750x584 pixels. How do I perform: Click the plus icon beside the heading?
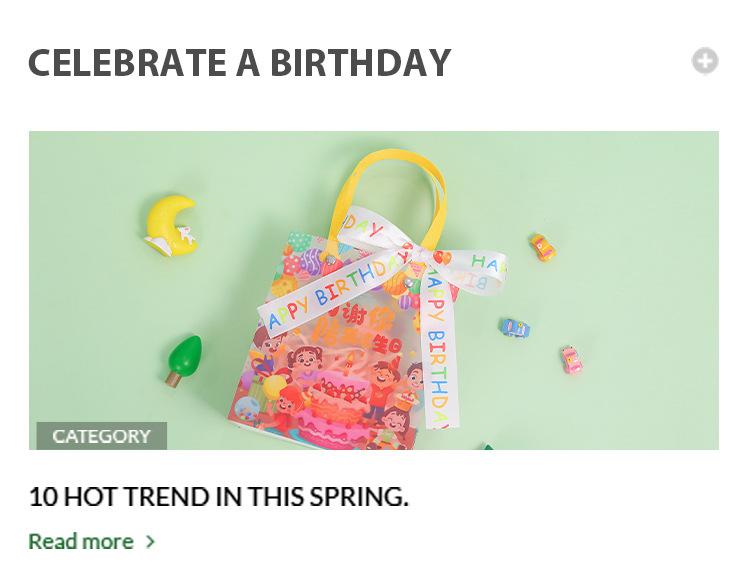click(x=705, y=61)
